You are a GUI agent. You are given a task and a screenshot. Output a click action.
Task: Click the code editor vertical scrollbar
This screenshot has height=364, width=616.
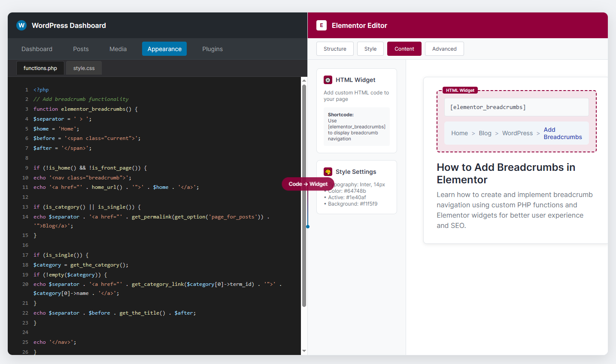click(304, 195)
